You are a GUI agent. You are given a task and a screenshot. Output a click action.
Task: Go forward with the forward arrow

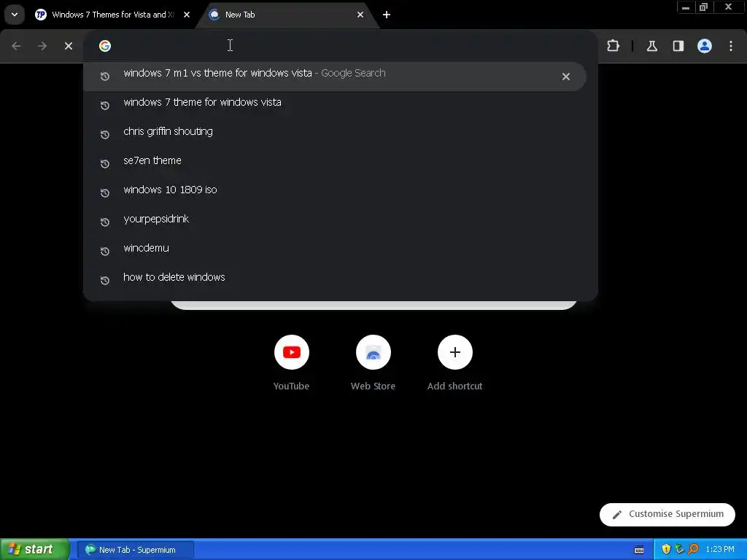pos(42,46)
